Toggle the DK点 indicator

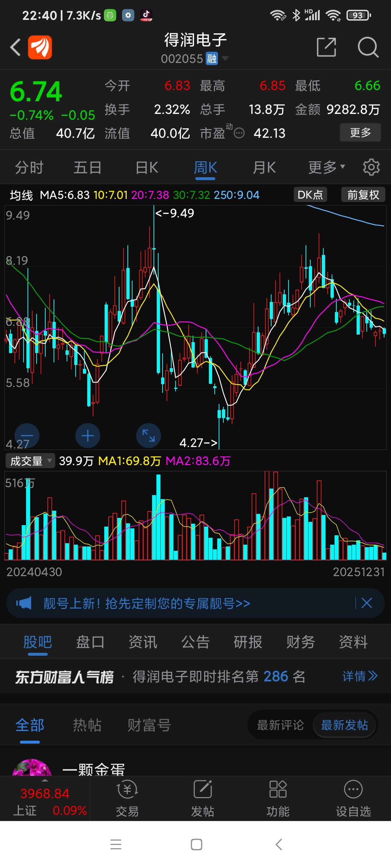(310, 195)
